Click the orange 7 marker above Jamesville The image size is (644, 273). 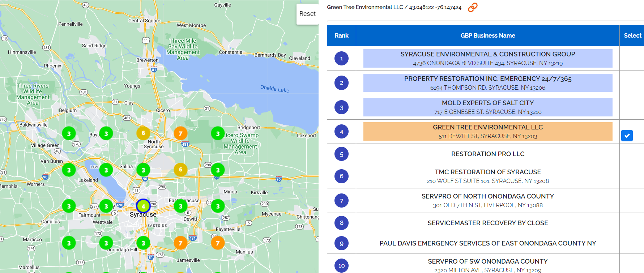click(x=180, y=243)
